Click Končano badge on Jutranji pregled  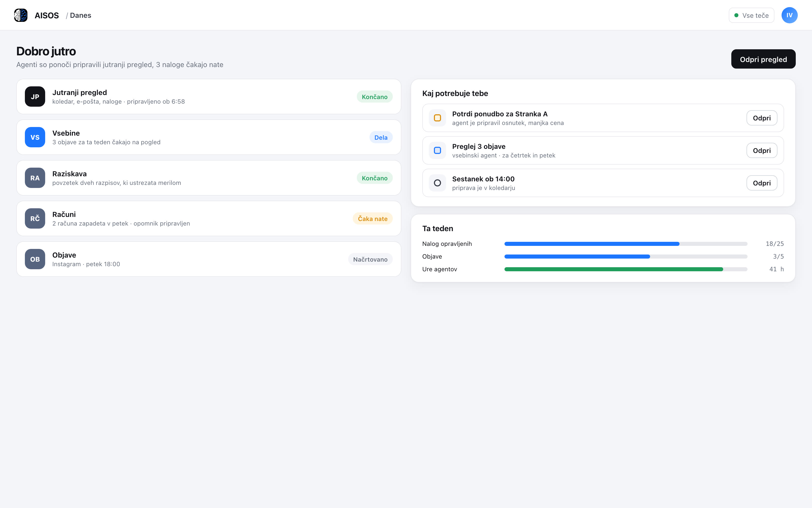[x=375, y=97]
